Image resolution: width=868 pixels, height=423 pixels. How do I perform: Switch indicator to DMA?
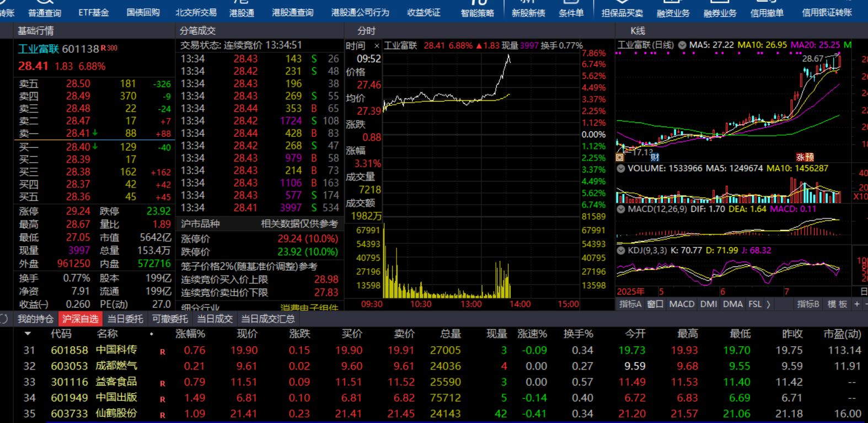733,304
